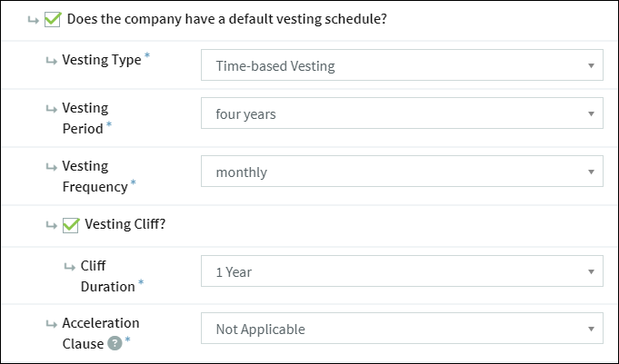Image resolution: width=619 pixels, height=364 pixels.
Task: Click the indent arrow beside Vesting Period
Action: click(51, 109)
